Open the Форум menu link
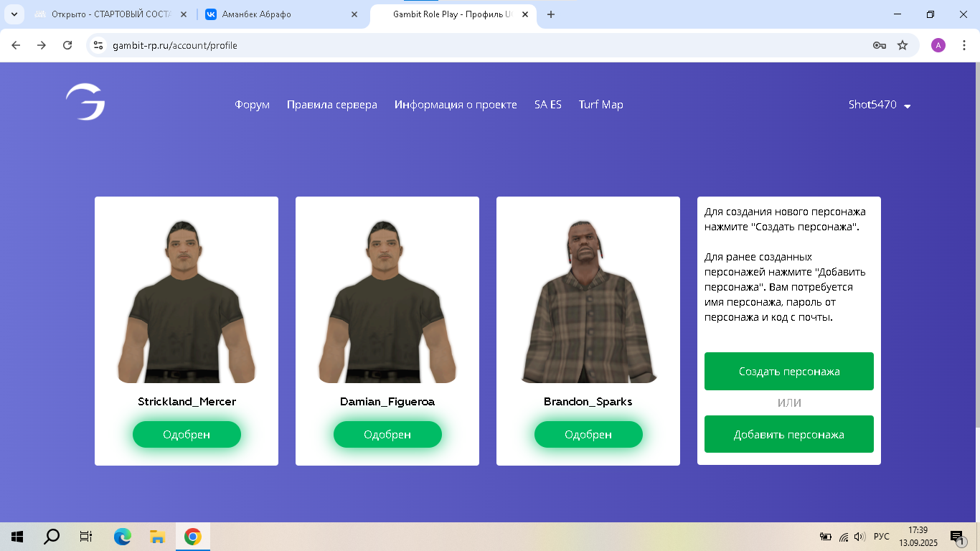This screenshot has height=551, width=980. point(252,105)
